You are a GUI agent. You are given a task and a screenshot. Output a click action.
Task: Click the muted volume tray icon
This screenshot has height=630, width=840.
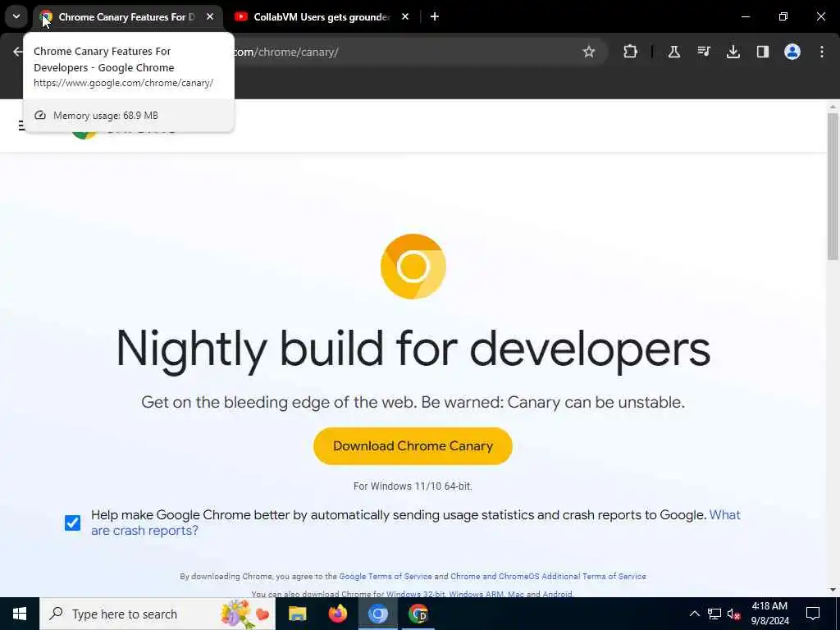pyautogui.click(x=733, y=614)
